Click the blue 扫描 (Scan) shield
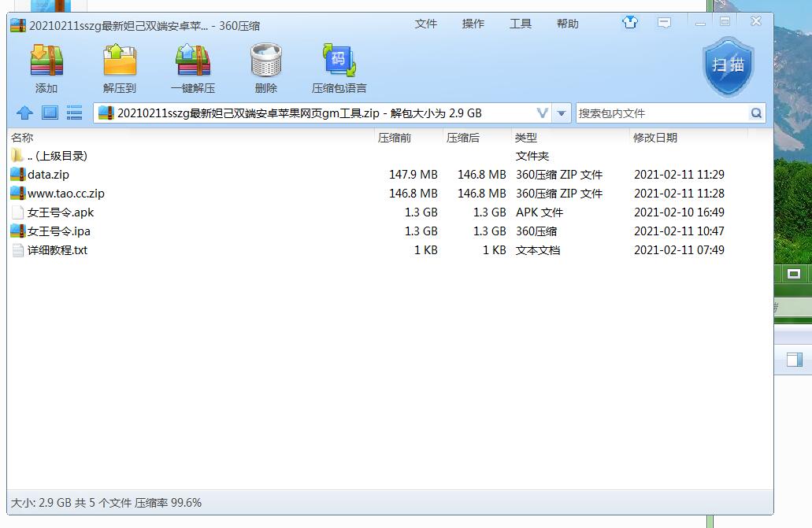812x528 pixels. click(x=728, y=66)
